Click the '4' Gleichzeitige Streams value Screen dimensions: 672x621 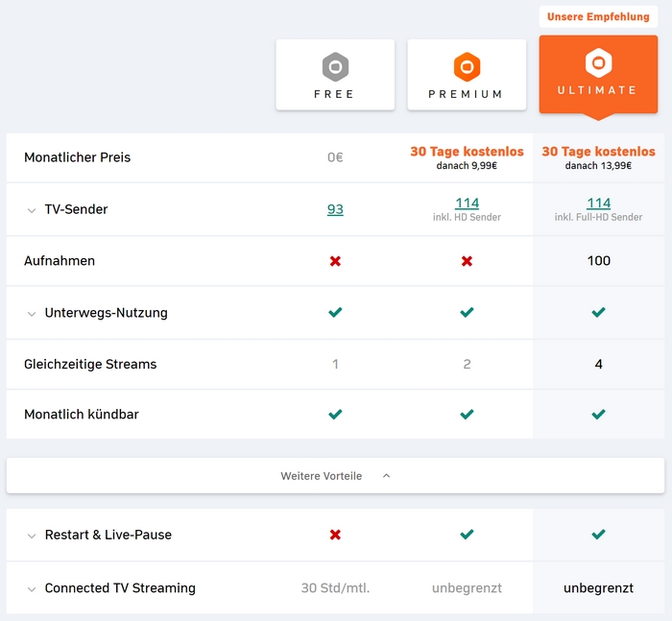[599, 364]
